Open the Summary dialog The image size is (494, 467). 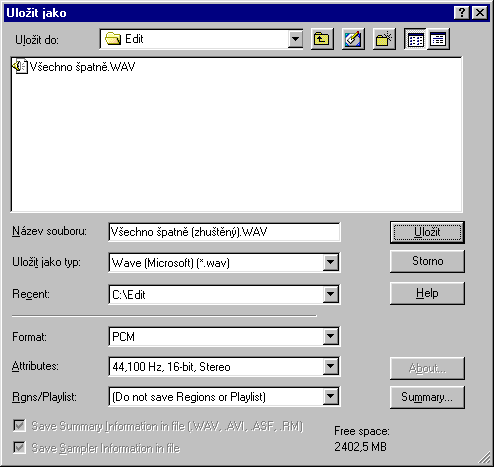click(427, 397)
